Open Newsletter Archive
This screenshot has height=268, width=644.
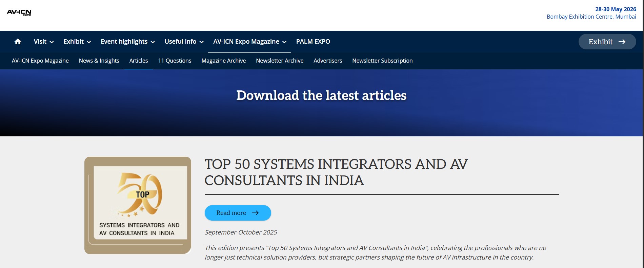point(280,61)
